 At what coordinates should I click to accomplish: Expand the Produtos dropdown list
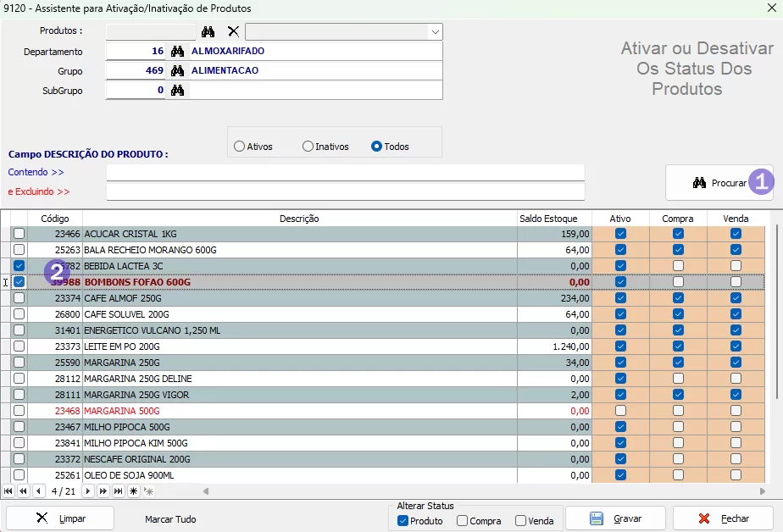point(435,32)
